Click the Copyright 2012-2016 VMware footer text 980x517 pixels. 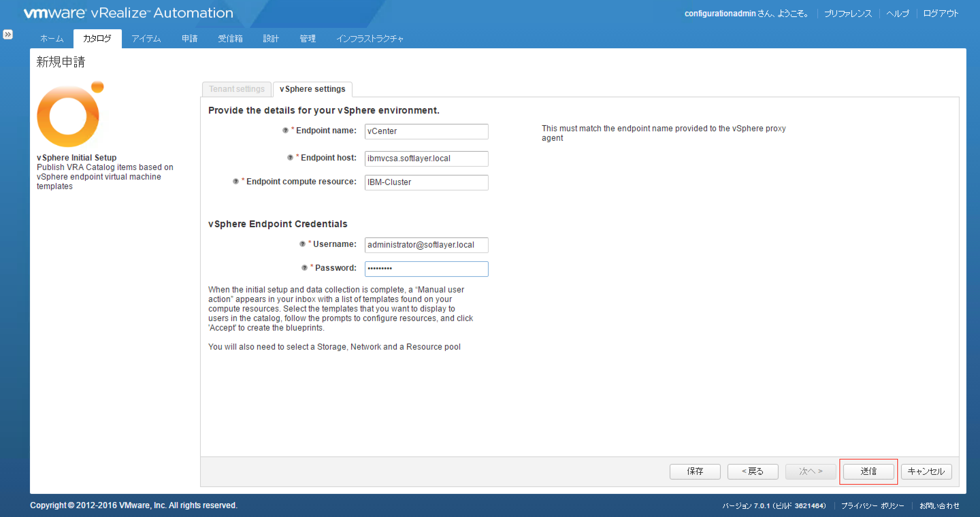[133, 505]
